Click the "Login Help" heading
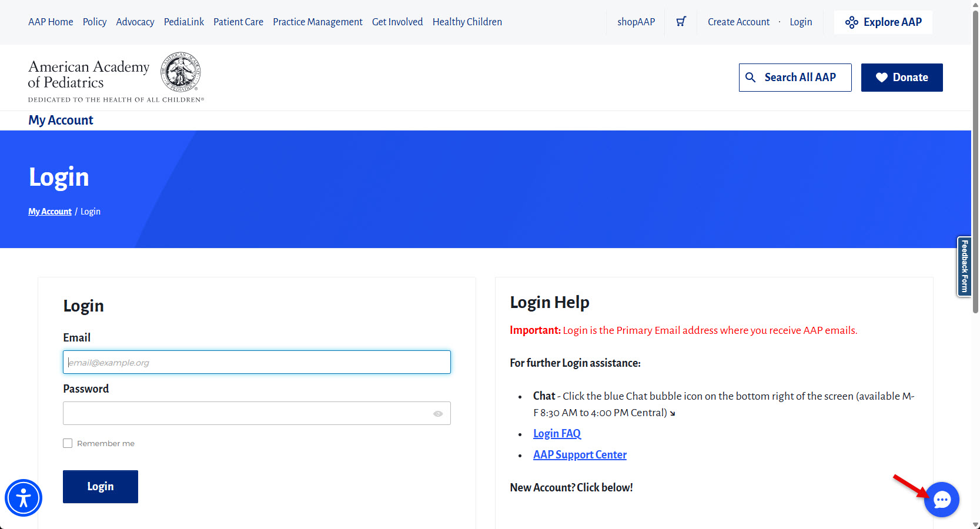Image resolution: width=980 pixels, height=529 pixels. point(550,302)
